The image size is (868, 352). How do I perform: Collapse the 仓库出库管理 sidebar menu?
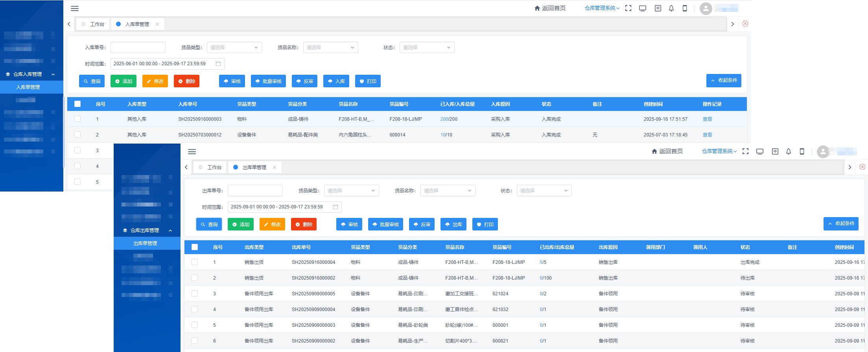170,230
